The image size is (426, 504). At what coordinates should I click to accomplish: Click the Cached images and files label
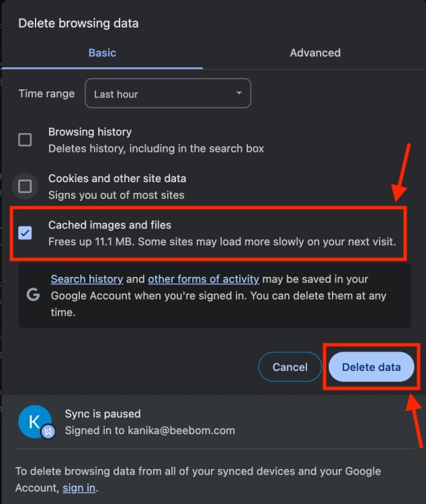[x=110, y=225]
